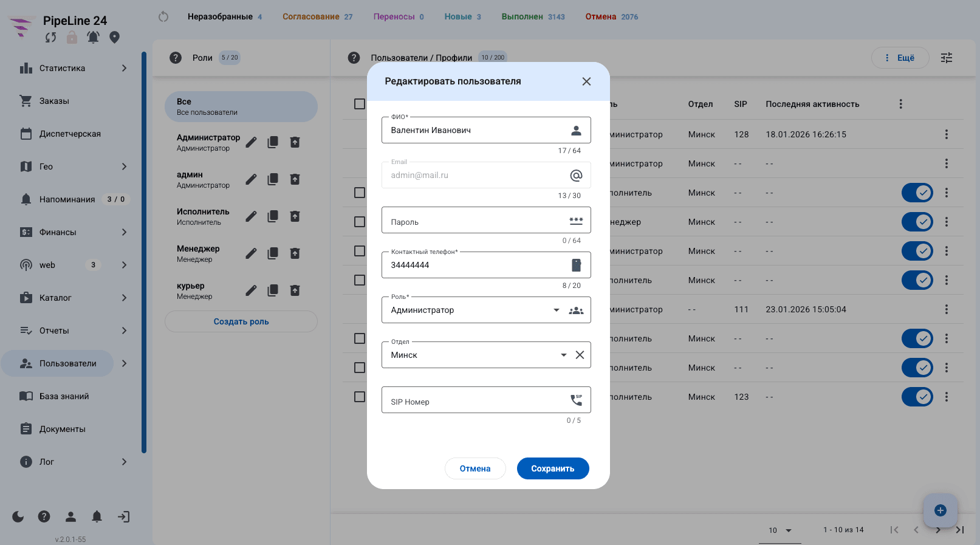
Task: Click edit pencil for Исполнитель role
Action: tap(251, 216)
